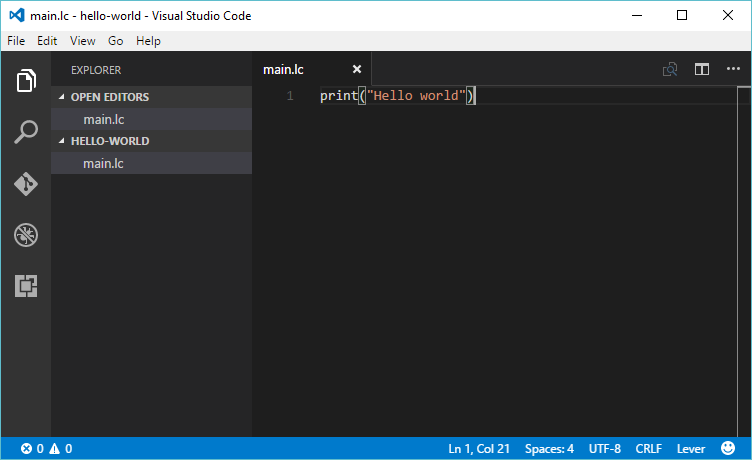
Task: Select main.lc in Open Editors list
Action: tap(103, 119)
